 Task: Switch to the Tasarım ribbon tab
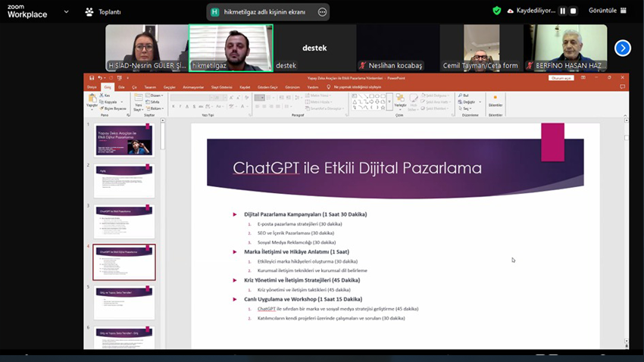coord(150,87)
